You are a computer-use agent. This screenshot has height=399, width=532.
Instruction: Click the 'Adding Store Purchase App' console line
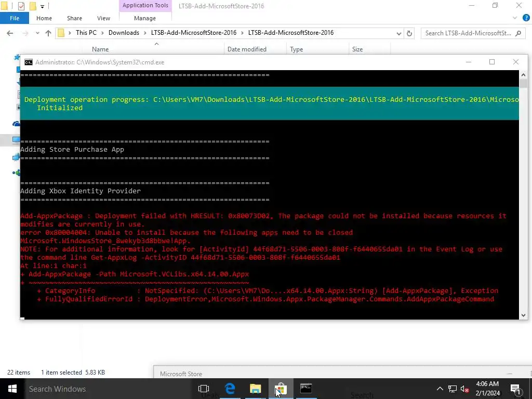click(72, 149)
